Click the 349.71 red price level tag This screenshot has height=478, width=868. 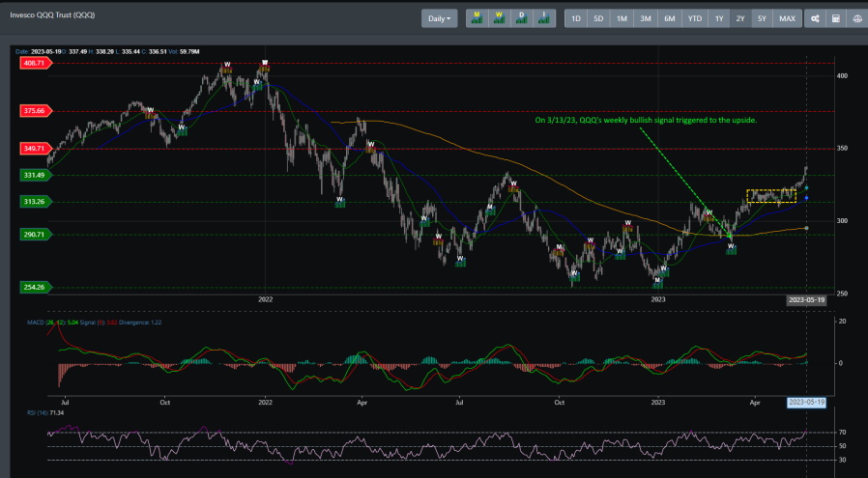[x=37, y=149]
